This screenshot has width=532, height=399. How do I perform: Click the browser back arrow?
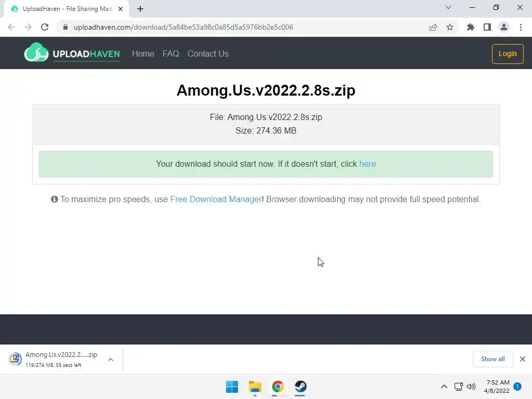11,27
